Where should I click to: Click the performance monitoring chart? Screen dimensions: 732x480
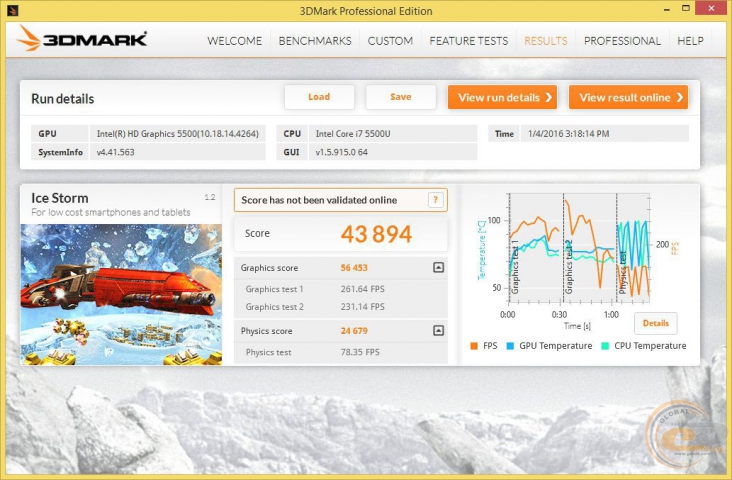(x=579, y=247)
